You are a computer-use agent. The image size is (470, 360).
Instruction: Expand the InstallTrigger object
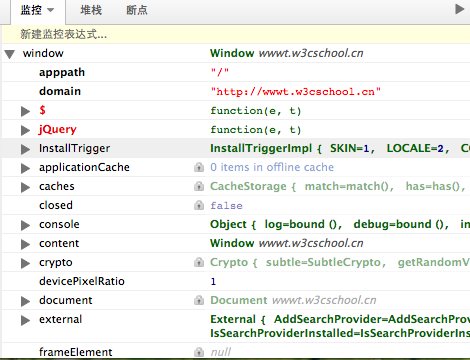point(25,149)
